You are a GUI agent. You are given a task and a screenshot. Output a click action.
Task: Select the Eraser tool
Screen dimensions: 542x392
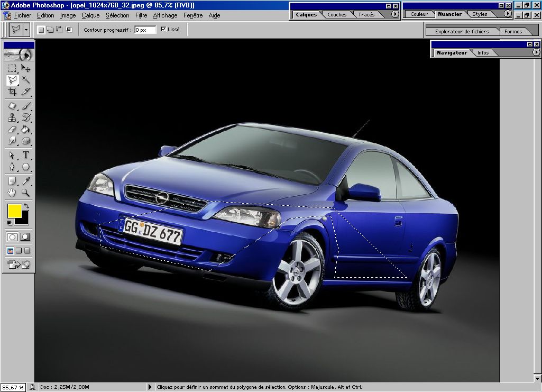coord(12,129)
